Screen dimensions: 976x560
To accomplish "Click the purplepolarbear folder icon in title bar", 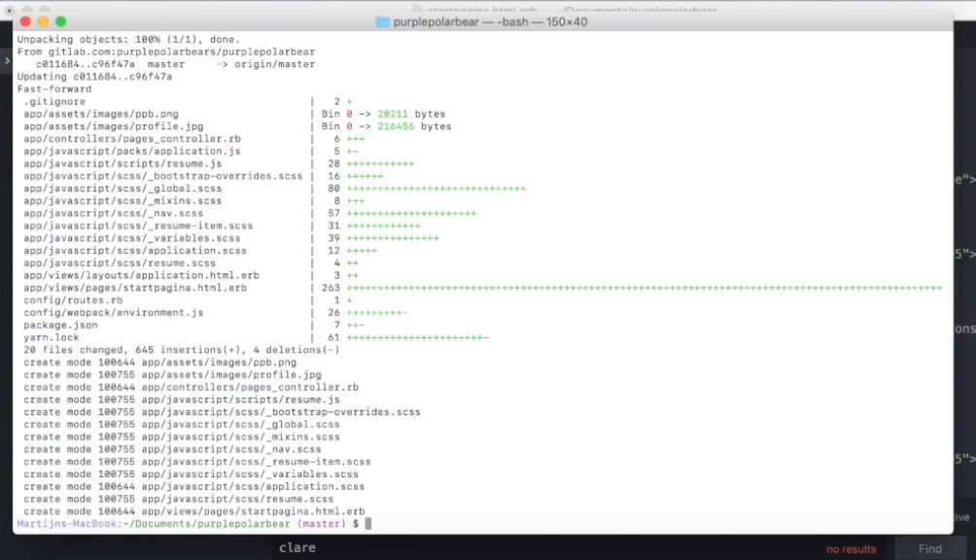I will click(382, 21).
